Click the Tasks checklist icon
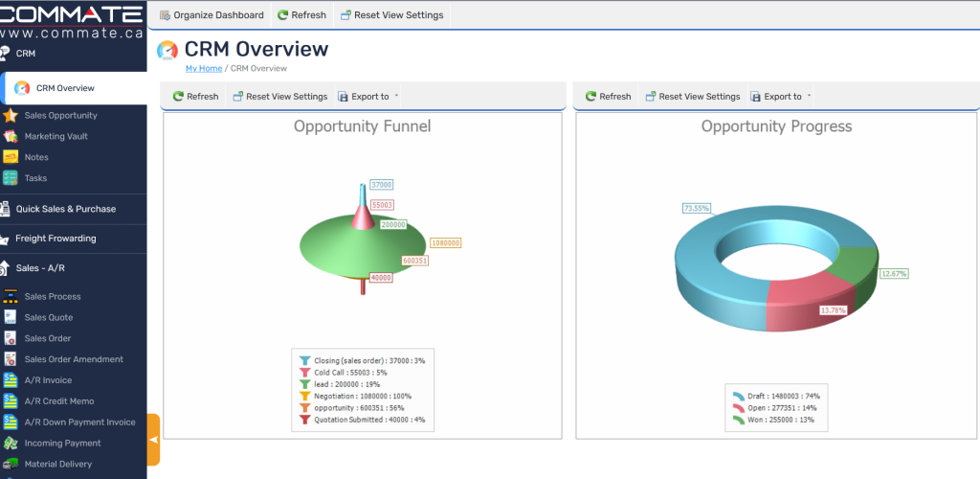Image resolution: width=980 pixels, height=479 pixels. 10,178
